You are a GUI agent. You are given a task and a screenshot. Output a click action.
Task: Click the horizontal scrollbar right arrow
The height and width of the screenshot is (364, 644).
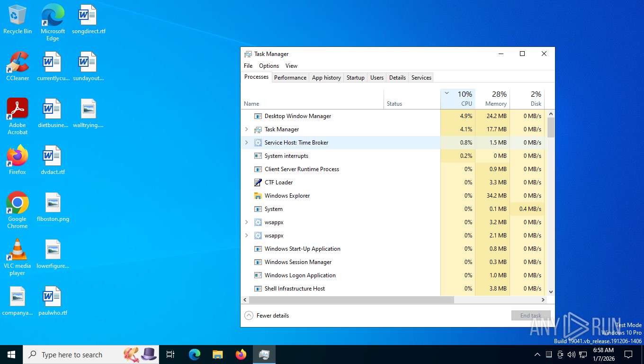pyautogui.click(x=543, y=300)
